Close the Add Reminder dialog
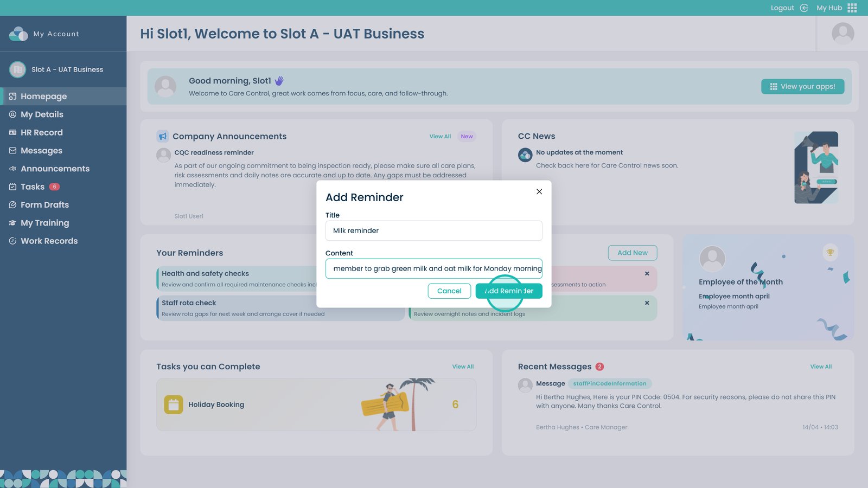This screenshot has width=868, height=488. click(539, 191)
